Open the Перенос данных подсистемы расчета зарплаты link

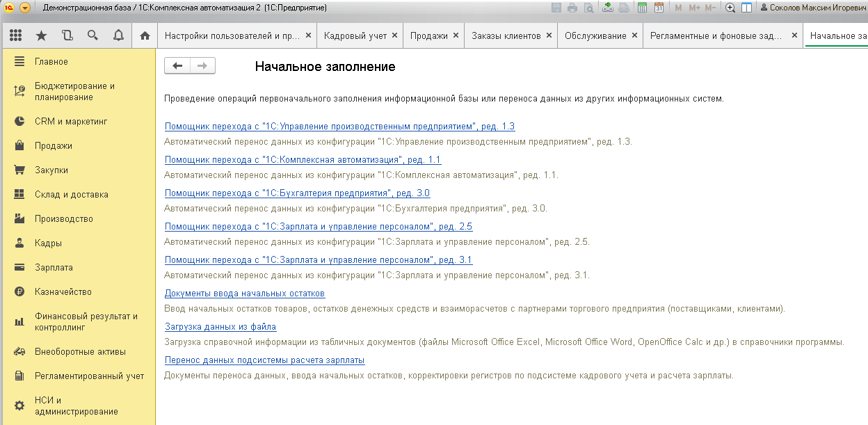[264, 360]
